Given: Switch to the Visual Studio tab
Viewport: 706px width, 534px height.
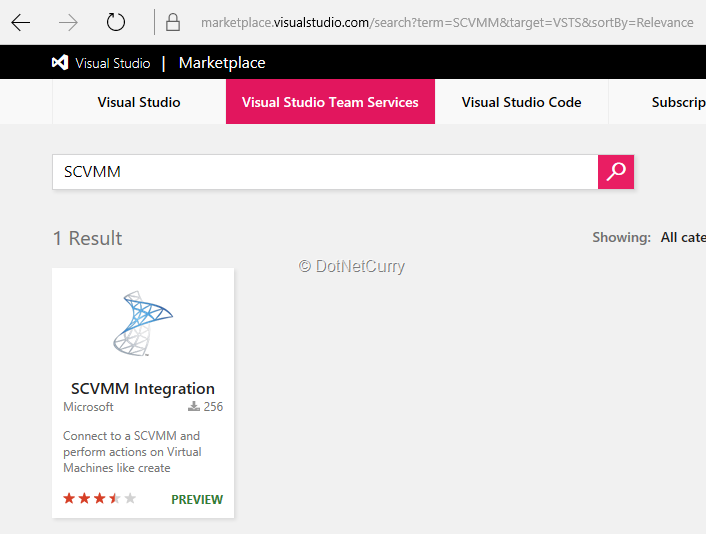Looking at the screenshot, I should pyautogui.click(x=139, y=102).
